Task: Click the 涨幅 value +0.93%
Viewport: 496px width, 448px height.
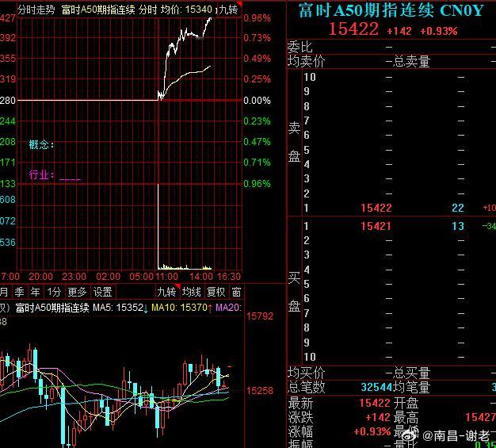Action: coord(372,431)
